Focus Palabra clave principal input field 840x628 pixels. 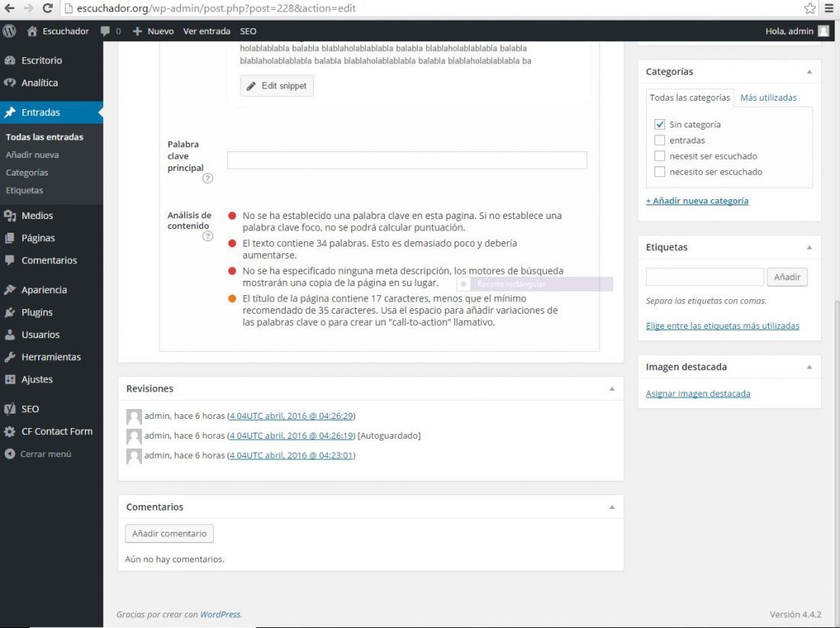[406, 160]
